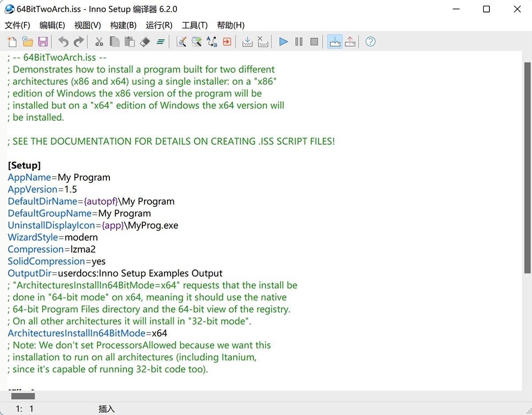
Task: Open the 工具(T) menu
Action: click(x=195, y=25)
